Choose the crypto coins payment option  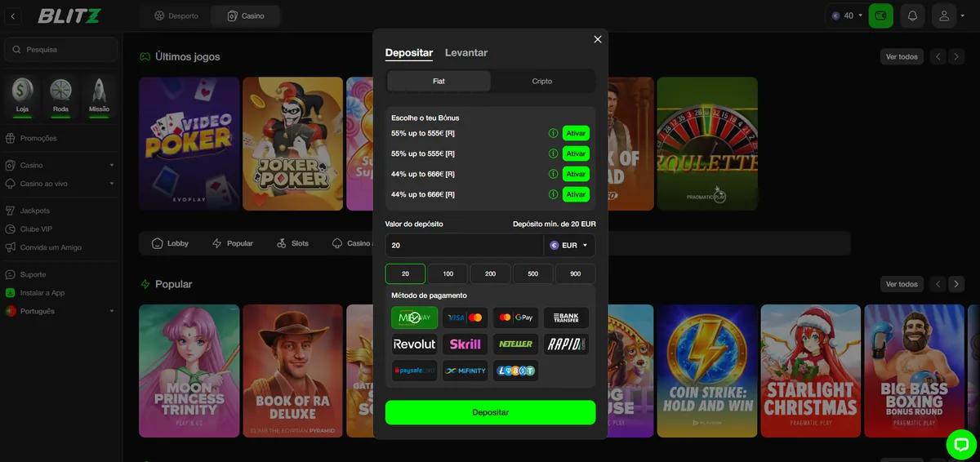click(516, 371)
